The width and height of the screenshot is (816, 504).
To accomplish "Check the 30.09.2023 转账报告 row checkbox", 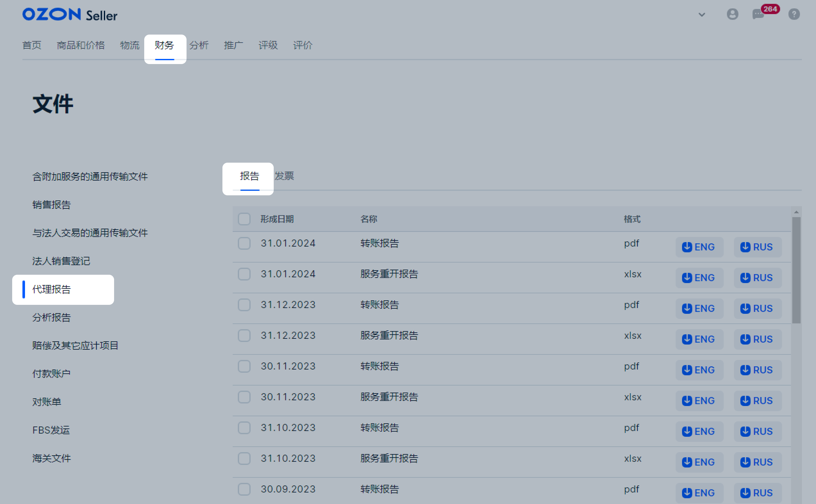I will [x=244, y=489].
